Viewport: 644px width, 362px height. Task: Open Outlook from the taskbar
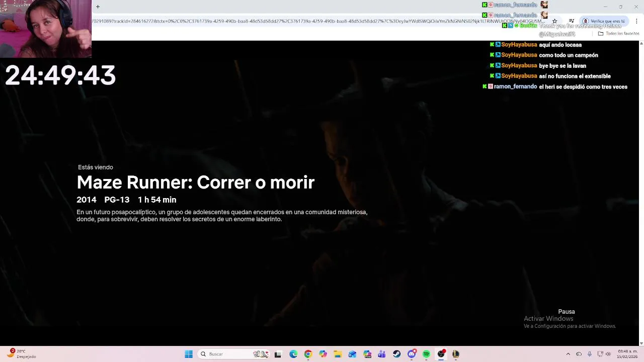pyautogui.click(x=352, y=354)
